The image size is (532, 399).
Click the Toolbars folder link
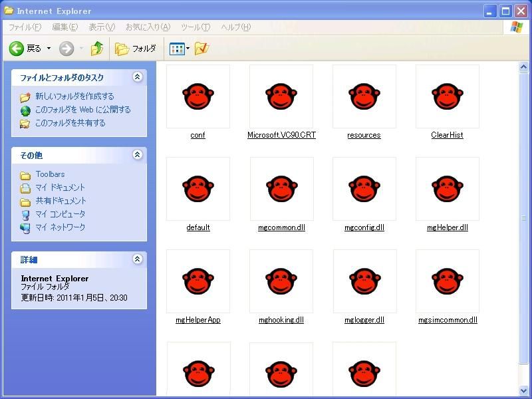[50, 174]
